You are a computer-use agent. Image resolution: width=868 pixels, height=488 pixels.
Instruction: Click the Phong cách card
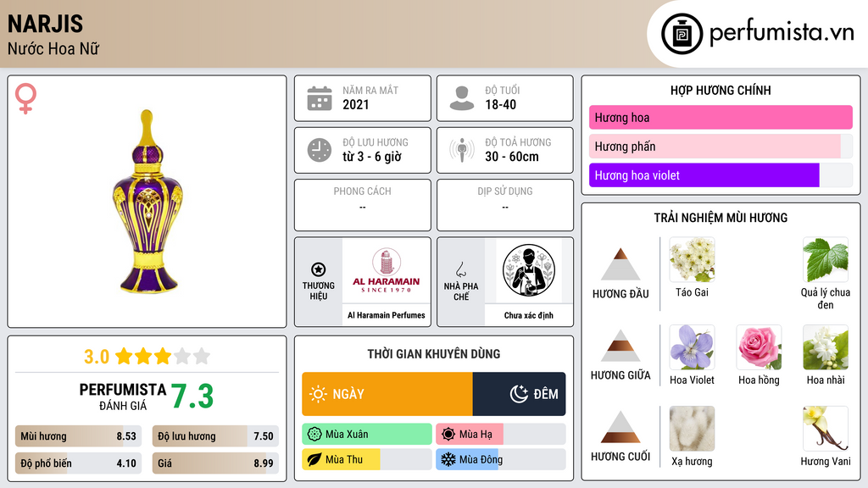(x=363, y=205)
